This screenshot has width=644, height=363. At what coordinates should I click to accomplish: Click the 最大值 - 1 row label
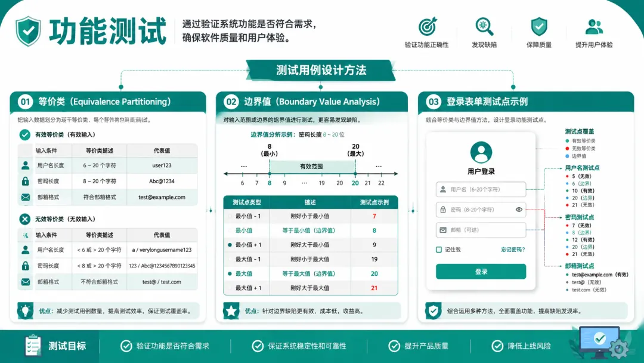pyautogui.click(x=248, y=259)
